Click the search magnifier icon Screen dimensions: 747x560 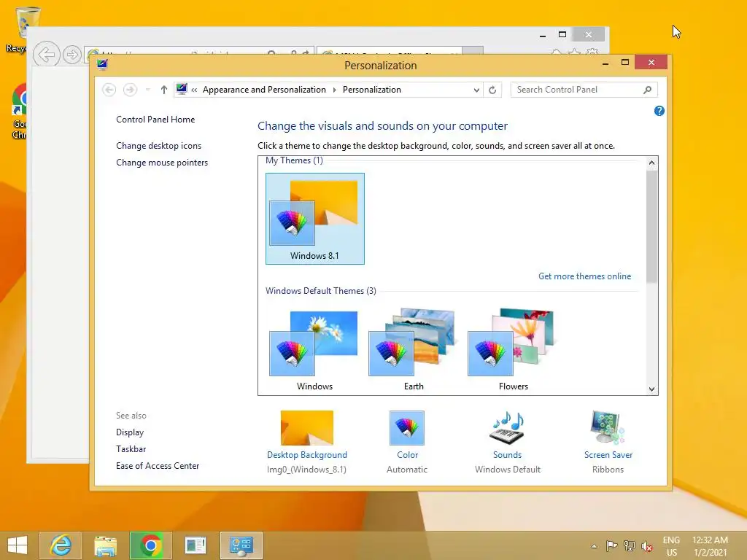648,90
